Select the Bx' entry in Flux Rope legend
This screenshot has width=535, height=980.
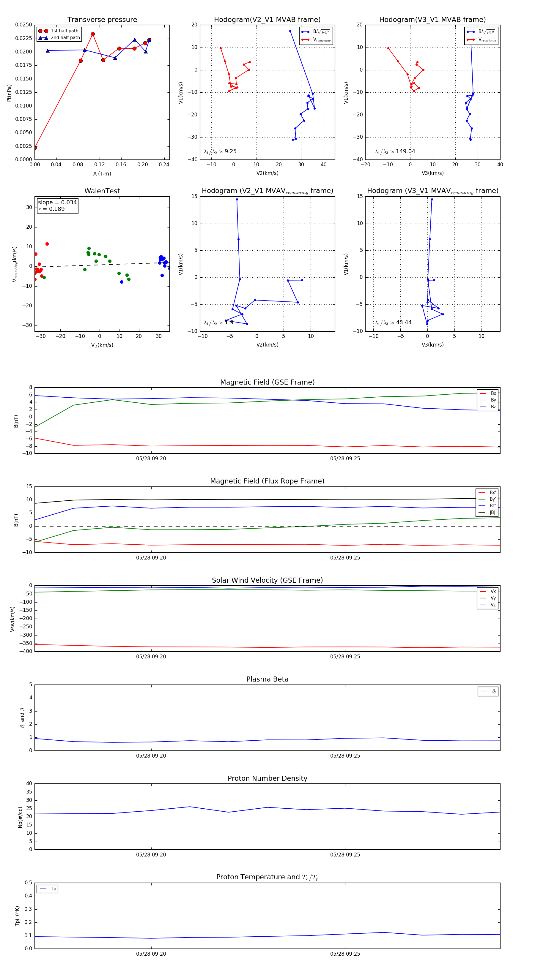[487, 493]
